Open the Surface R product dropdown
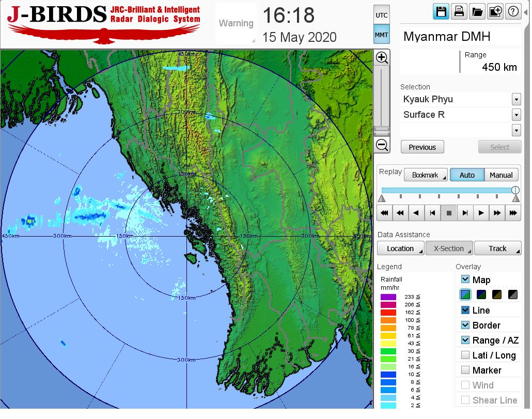The height and width of the screenshot is (419, 532). point(516,115)
